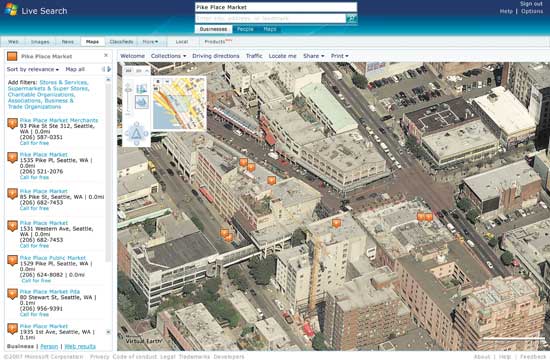The height and width of the screenshot is (362, 550).
Task: Open Pike Place Public Market result link
Action: pyautogui.click(x=53, y=258)
